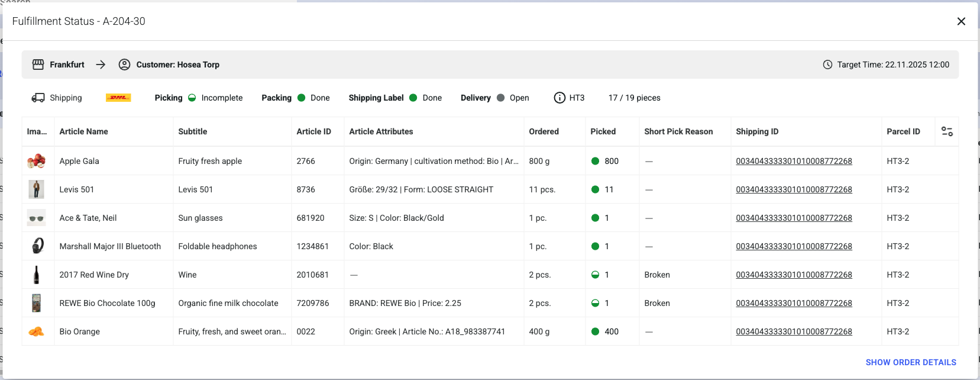The image size is (980, 380).
Task: Click the HT3 info icon
Action: 559,98
